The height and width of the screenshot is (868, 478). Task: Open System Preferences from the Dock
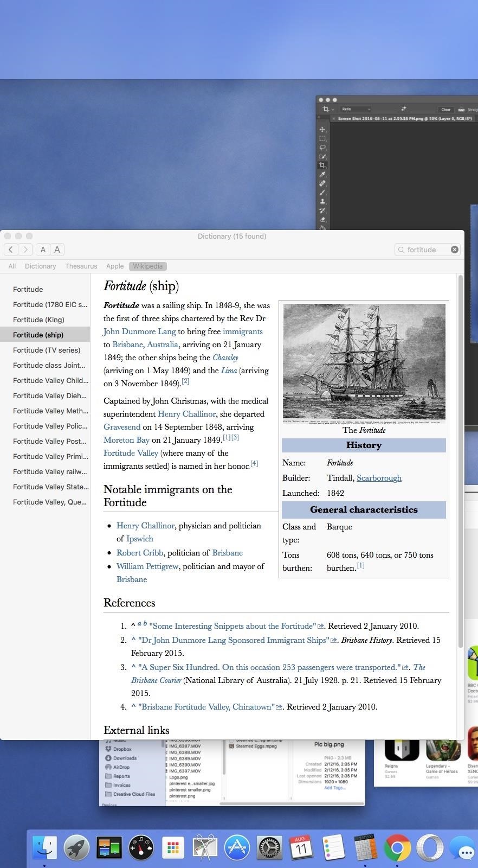269,847
